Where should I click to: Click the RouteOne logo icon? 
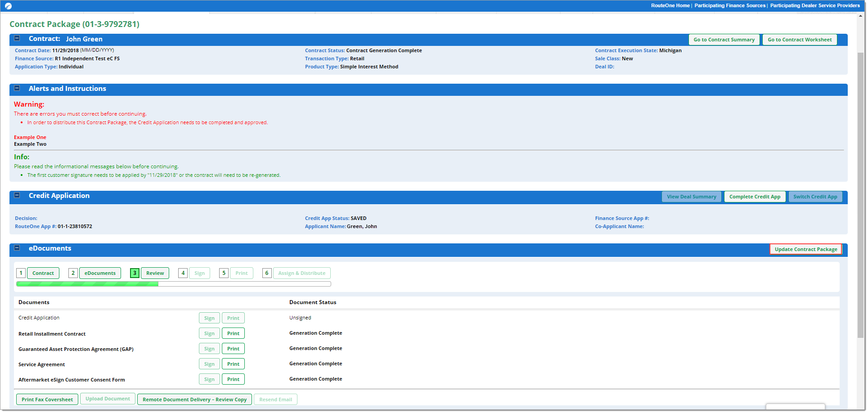click(x=8, y=6)
